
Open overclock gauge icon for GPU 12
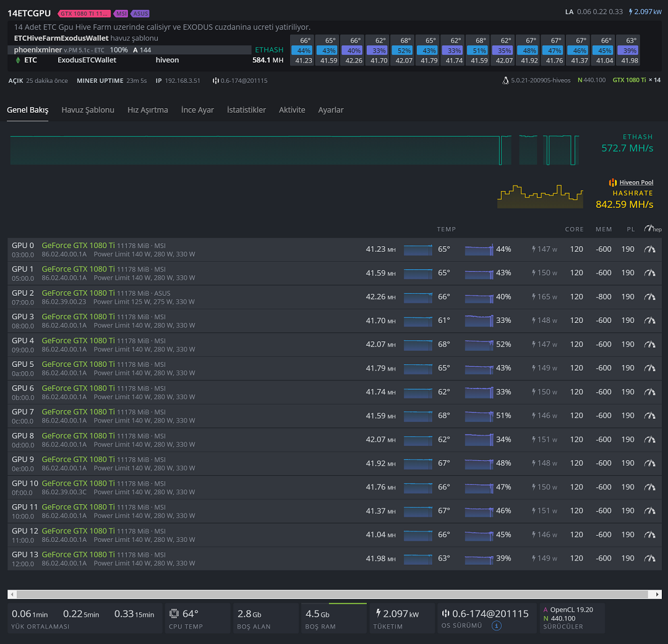649,535
